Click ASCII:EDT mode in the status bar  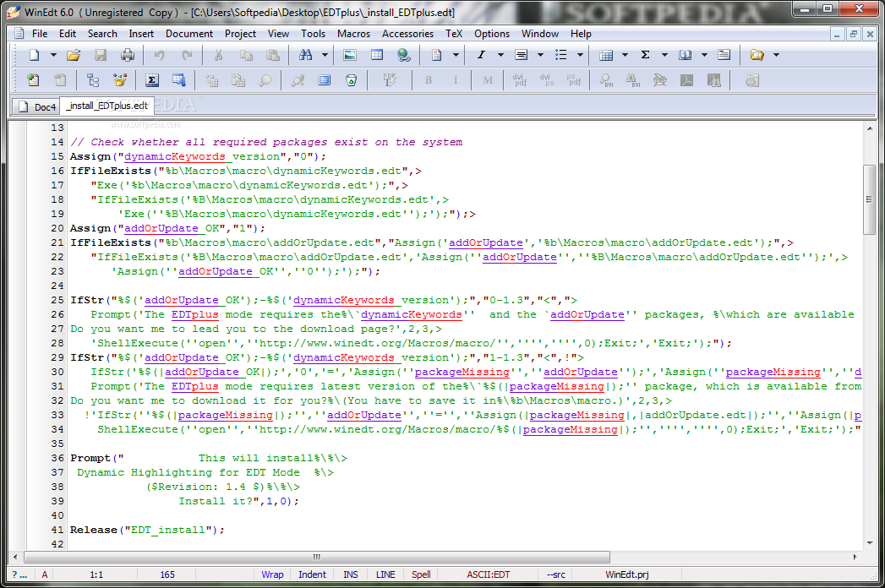tap(489, 574)
